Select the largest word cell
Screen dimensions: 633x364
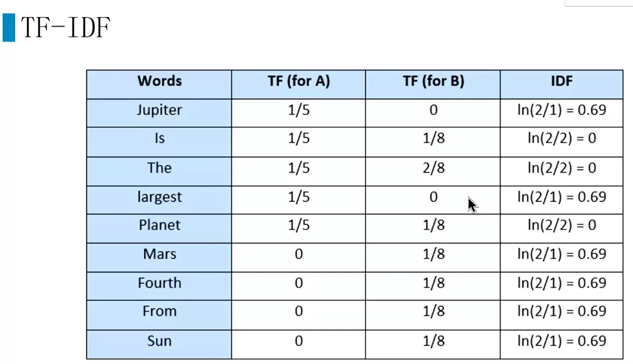pos(159,200)
